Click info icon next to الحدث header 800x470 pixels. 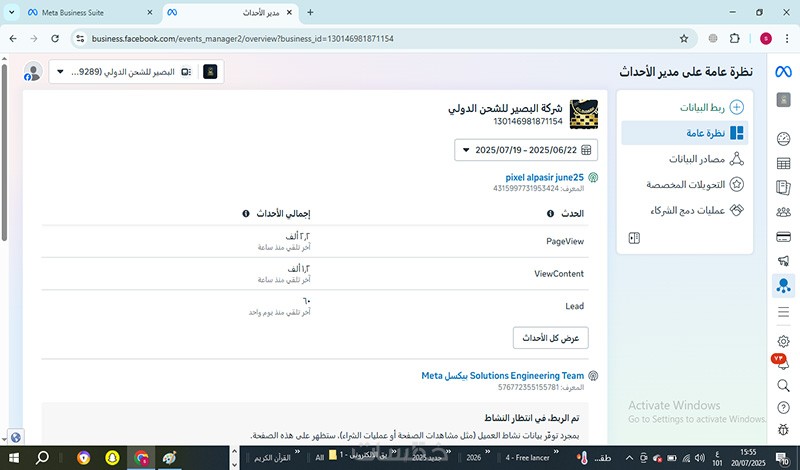550,213
